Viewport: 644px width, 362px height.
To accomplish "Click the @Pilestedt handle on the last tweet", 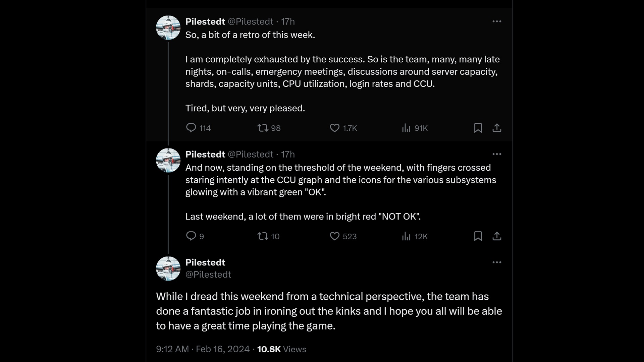I will tap(208, 274).
